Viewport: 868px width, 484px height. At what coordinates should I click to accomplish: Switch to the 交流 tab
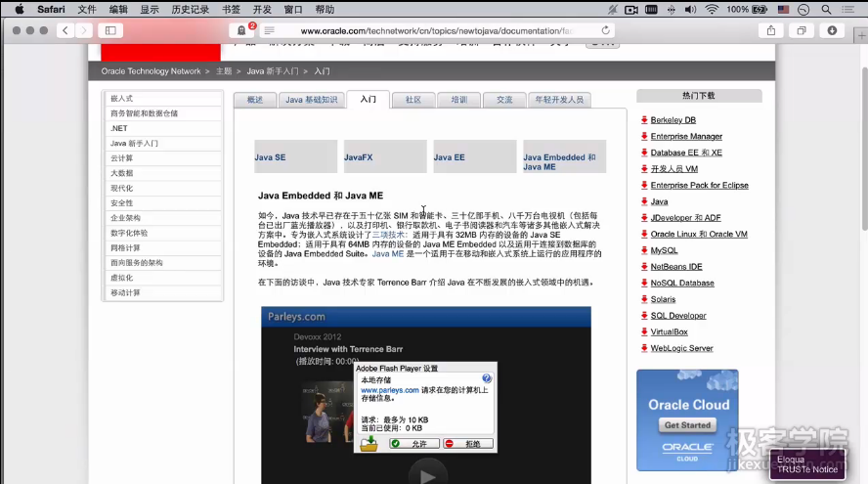click(504, 100)
